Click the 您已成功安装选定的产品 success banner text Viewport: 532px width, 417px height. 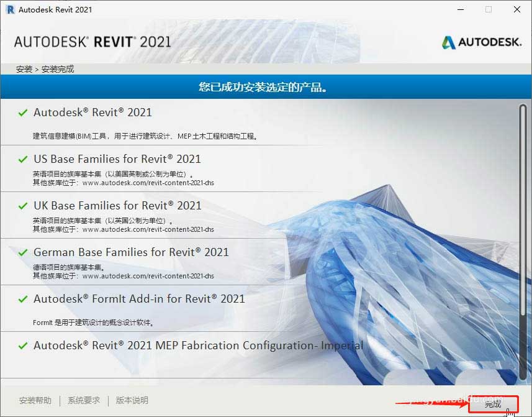(263, 87)
